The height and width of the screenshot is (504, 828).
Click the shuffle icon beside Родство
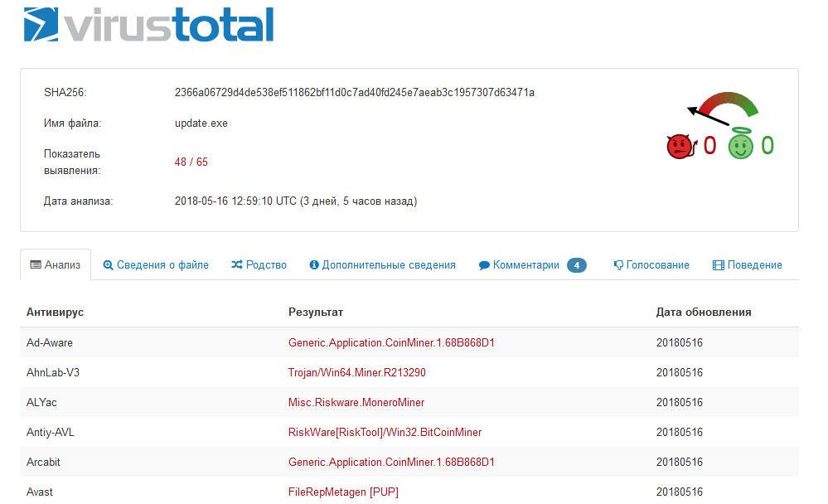pyautogui.click(x=236, y=264)
